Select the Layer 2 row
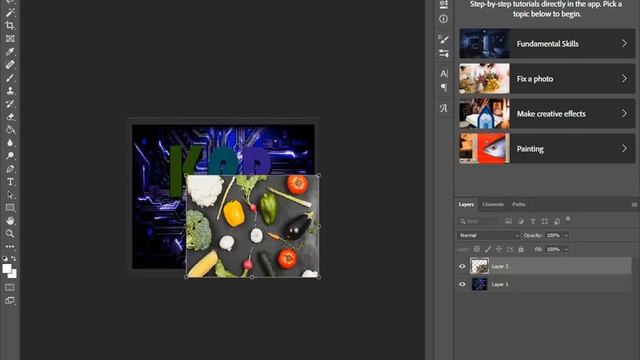Image resolution: width=640 pixels, height=360 pixels. pos(544,266)
